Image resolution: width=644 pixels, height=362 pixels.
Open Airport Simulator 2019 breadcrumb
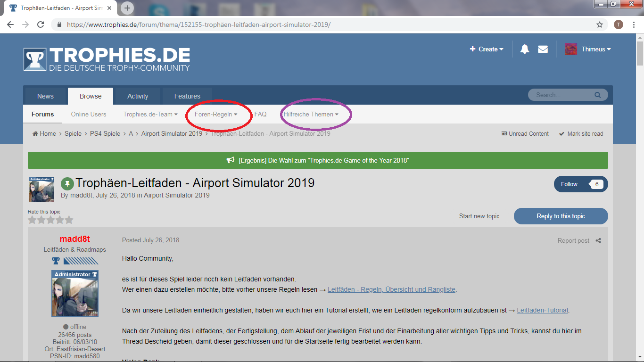click(172, 133)
